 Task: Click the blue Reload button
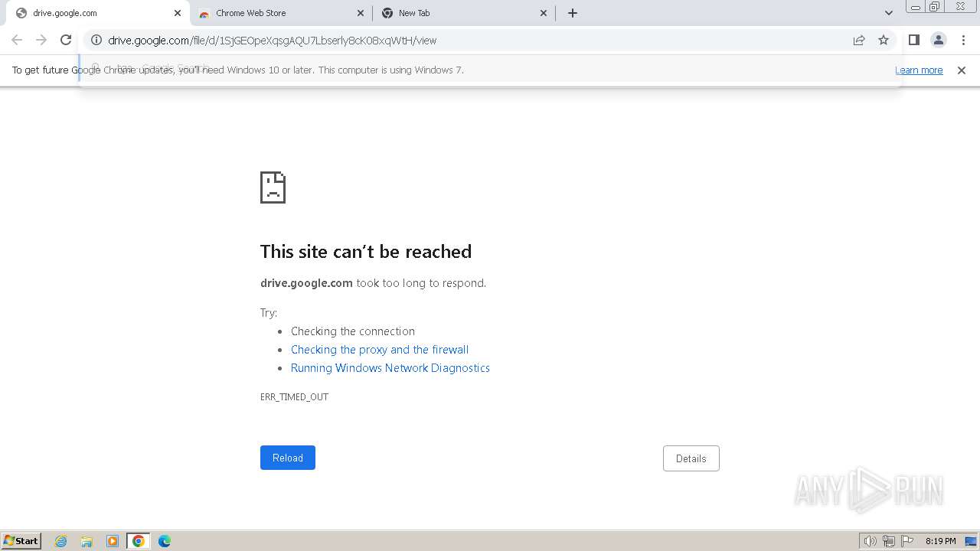click(288, 458)
